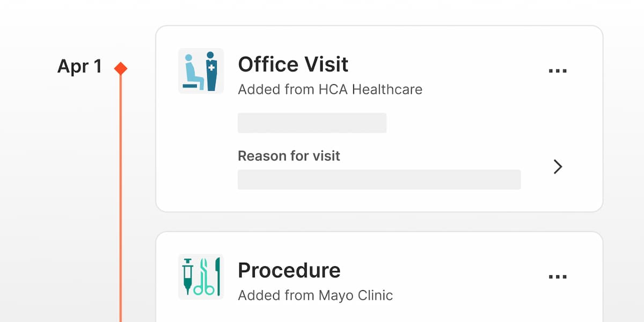Open the Office Visit title

293,64
